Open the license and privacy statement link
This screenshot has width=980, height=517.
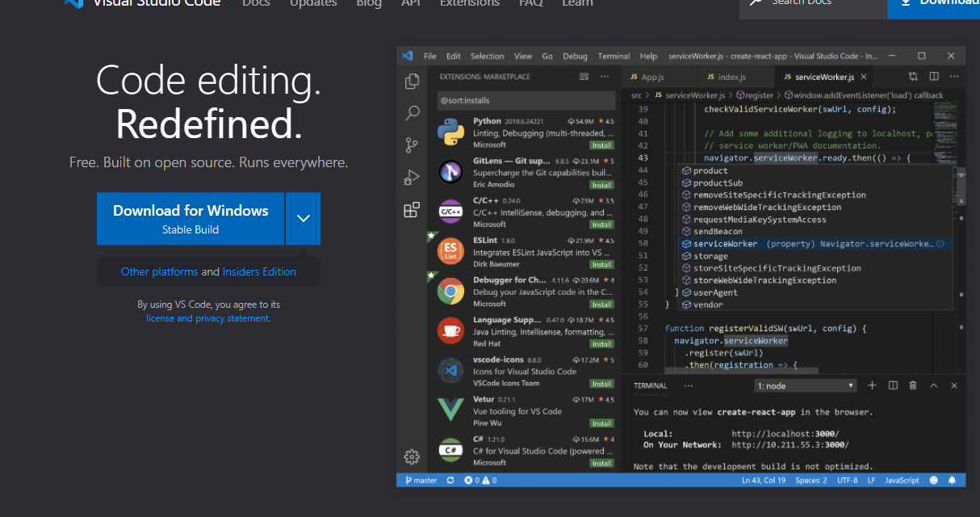pyautogui.click(x=207, y=318)
